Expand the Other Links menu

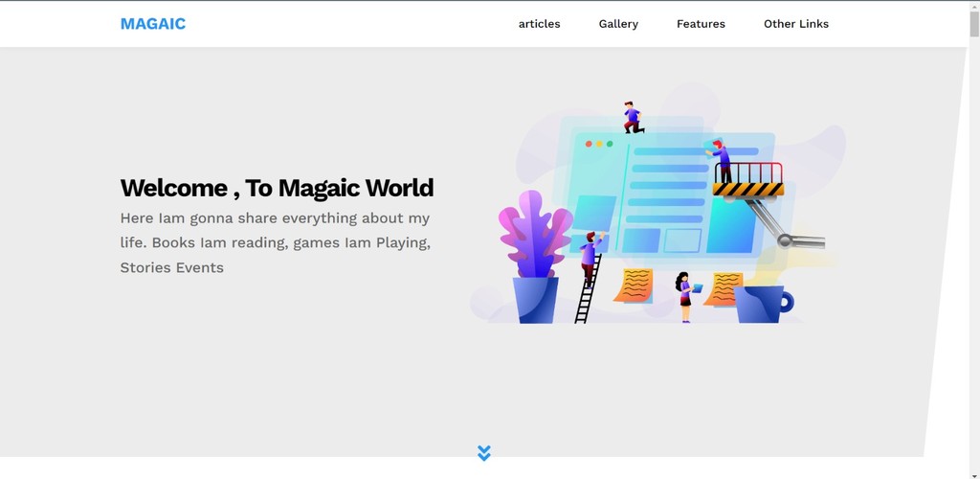(795, 24)
